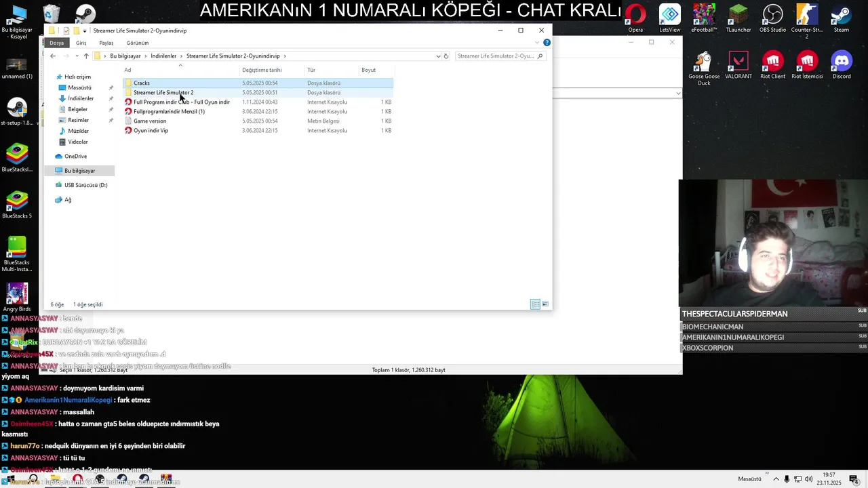The width and height of the screenshot is (868, 488).
Task: Refresh the Explorer address bar location
Action: click(x=446, y=56)
